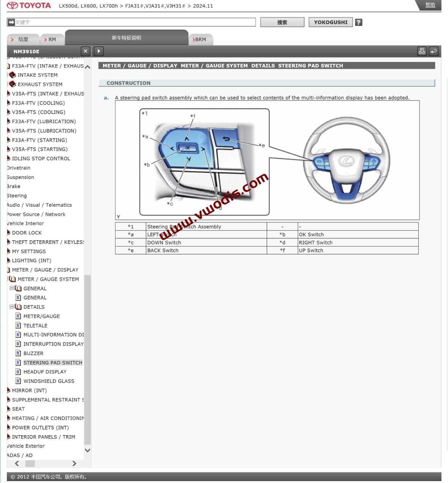The width and height of the screenshot is (448, 483).
Task: Close the NM3910E sidebar panel
Action: click(x=85, y=51)
